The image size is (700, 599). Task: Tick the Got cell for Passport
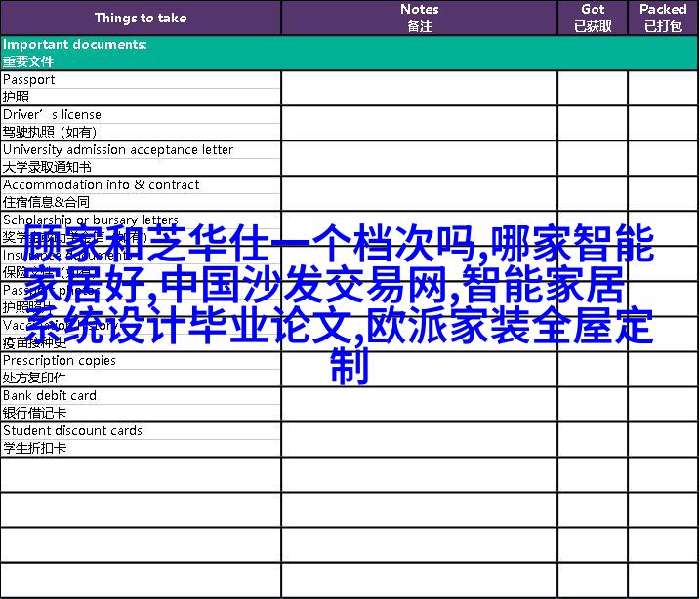coord(593,88)
